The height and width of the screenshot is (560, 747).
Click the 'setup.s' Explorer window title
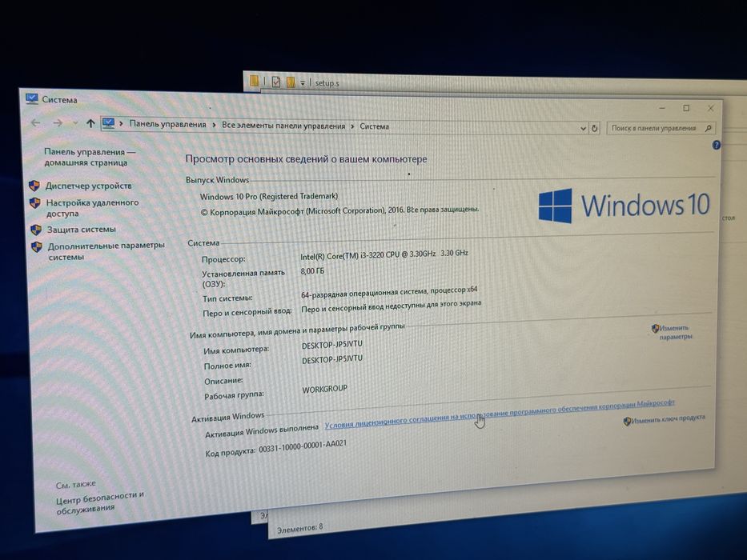coord(327,83)
